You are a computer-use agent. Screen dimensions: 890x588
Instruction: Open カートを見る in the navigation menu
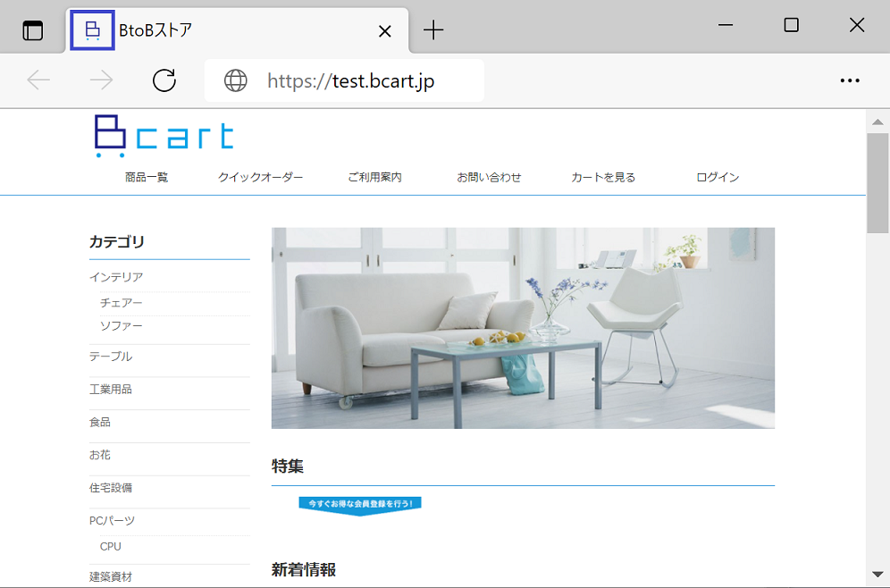603,178
